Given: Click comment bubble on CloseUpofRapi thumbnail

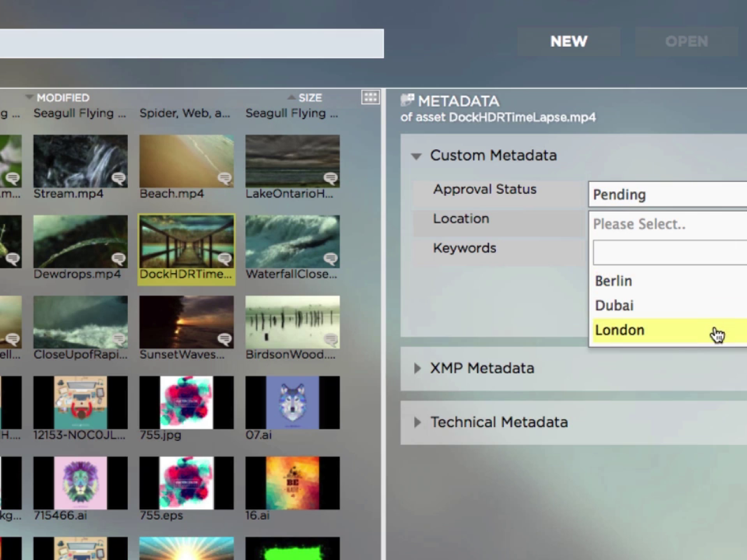Looking at the screenshot, I should pyautogui.click(x=119, y=339).
